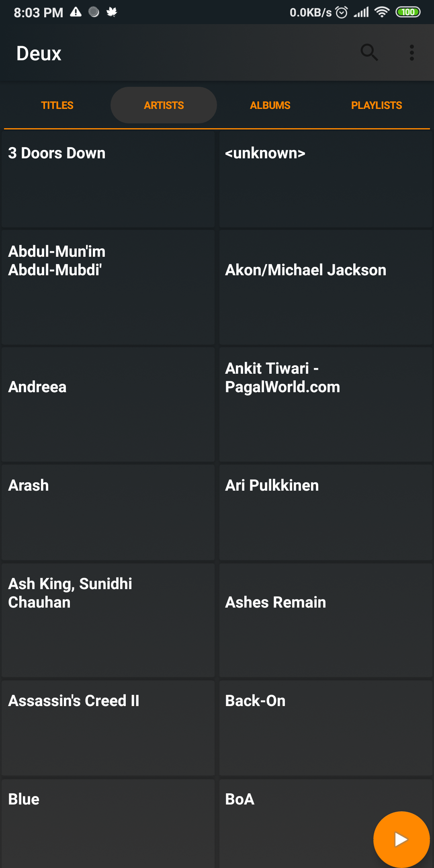
Task: Tap the maple leaf notification icon
Action: click(x=112, y=12)
